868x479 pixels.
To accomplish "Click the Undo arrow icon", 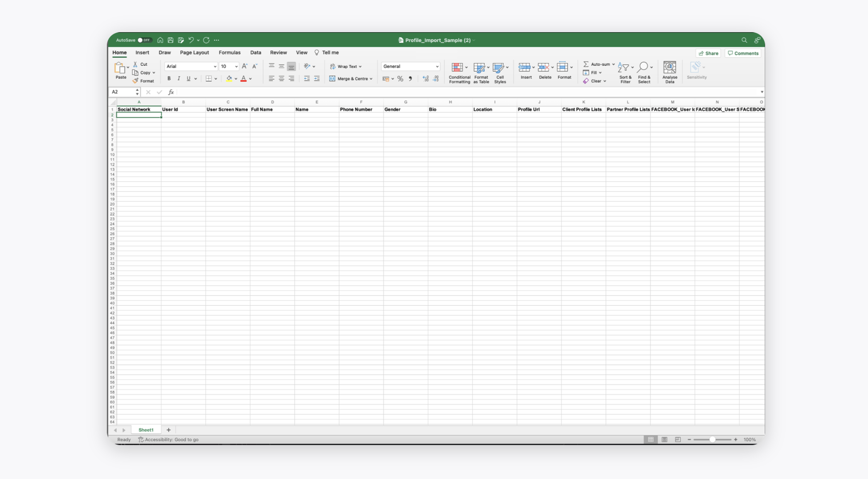I will click(191, 40).
